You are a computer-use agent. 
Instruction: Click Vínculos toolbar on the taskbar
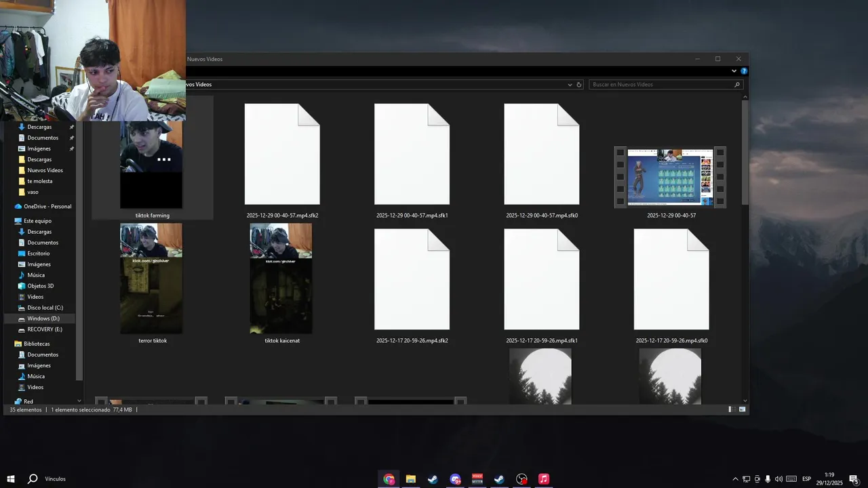(x=55, y=479)
